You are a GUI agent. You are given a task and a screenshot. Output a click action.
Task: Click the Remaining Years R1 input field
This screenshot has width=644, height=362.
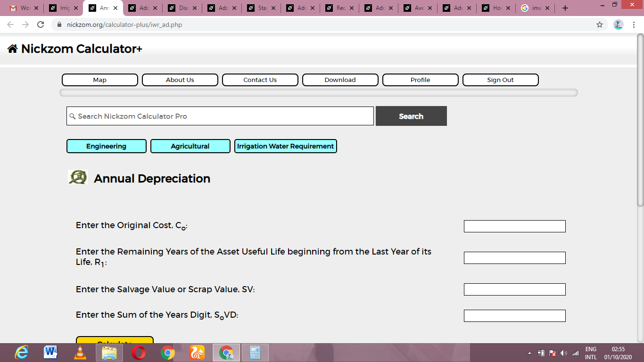[515, 258]
